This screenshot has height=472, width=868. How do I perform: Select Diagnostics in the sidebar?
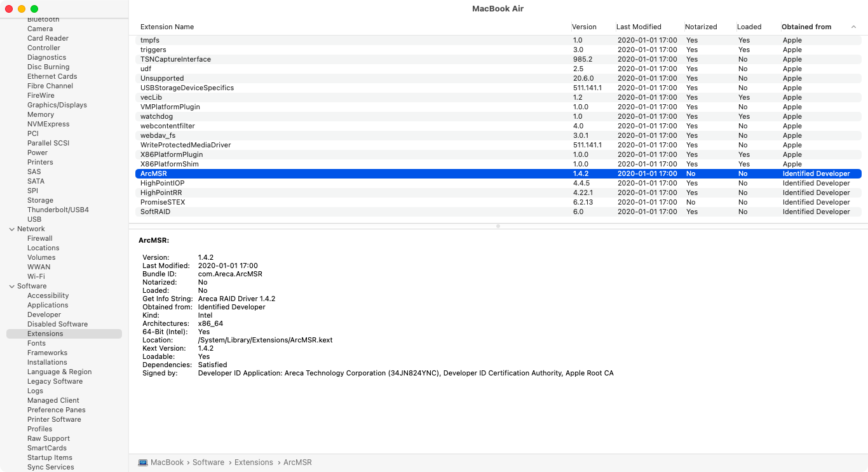[x=46, y=57]
